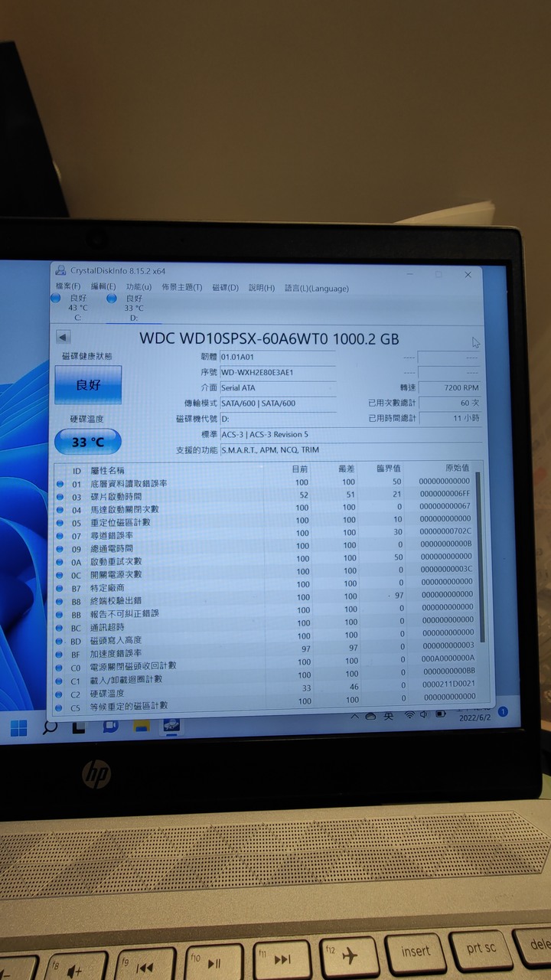Click the 原始值 column header
This screenshot has width=551, height=980.
(x=457, y=467)
